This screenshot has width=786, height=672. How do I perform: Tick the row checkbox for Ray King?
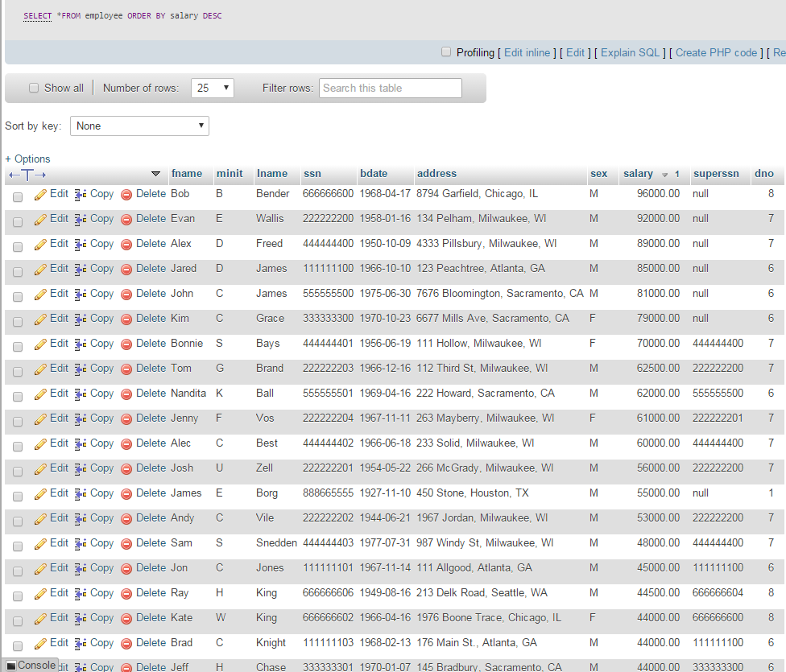(x=18, y=596)
